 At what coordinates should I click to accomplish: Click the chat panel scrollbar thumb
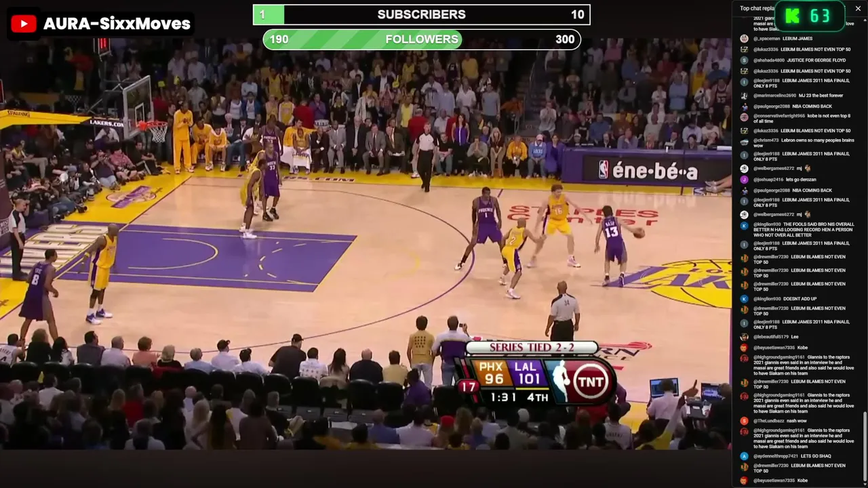tap(865, 447)
